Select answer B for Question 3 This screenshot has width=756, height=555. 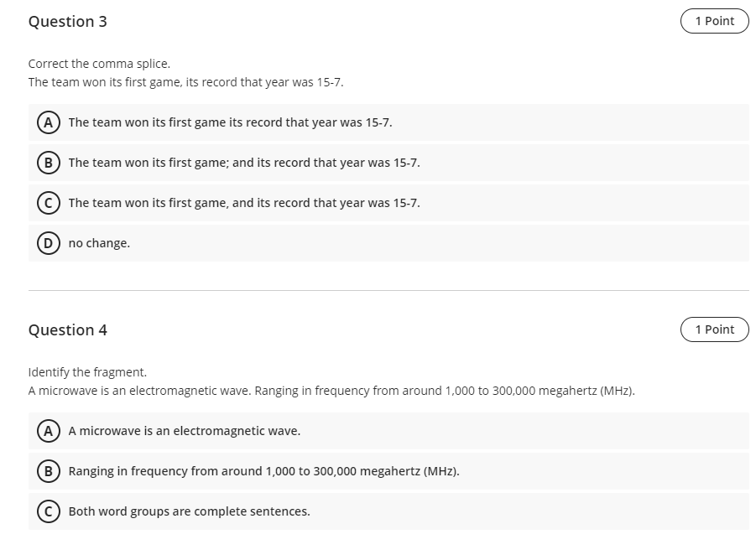(48, 163)
